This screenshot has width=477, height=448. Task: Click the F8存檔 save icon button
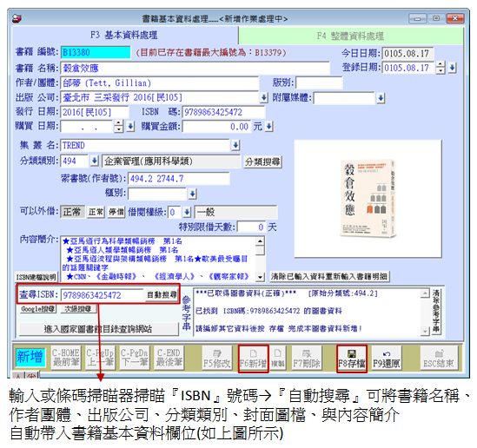[x=352, y=359]
